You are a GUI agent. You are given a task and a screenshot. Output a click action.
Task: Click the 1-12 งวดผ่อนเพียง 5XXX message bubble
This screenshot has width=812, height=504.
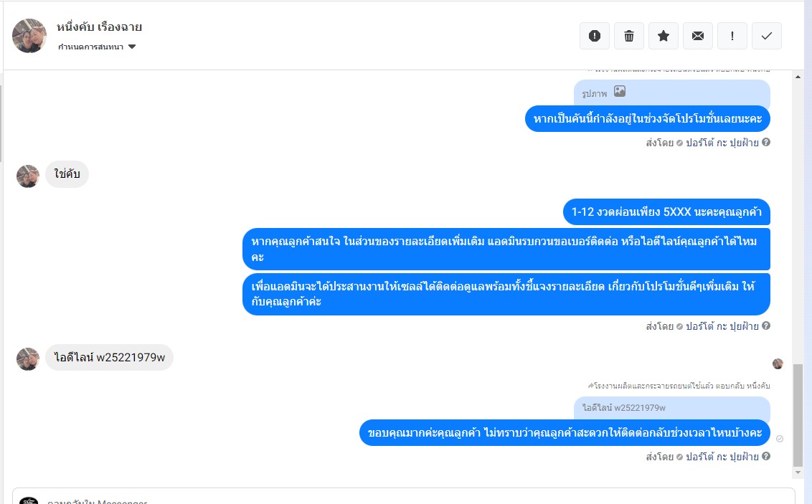pos(666,211)
